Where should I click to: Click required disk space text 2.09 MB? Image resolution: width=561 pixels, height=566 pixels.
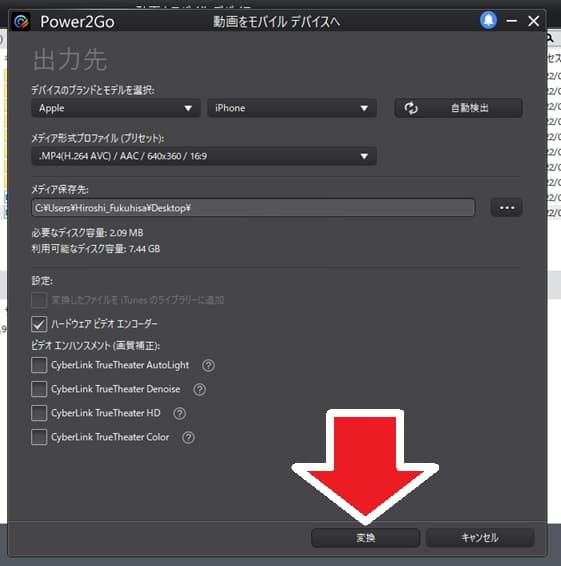point(87,233)
